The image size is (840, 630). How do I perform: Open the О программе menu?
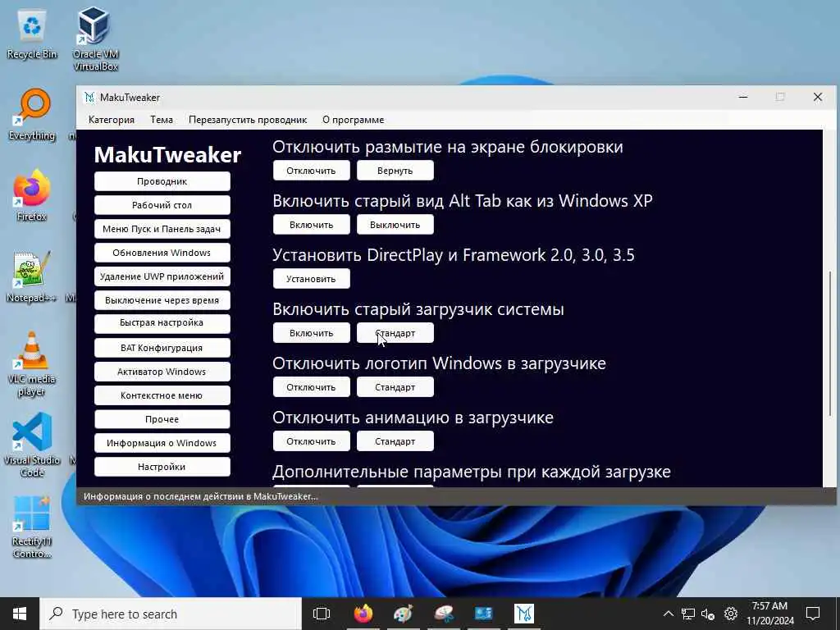[353, 120]
